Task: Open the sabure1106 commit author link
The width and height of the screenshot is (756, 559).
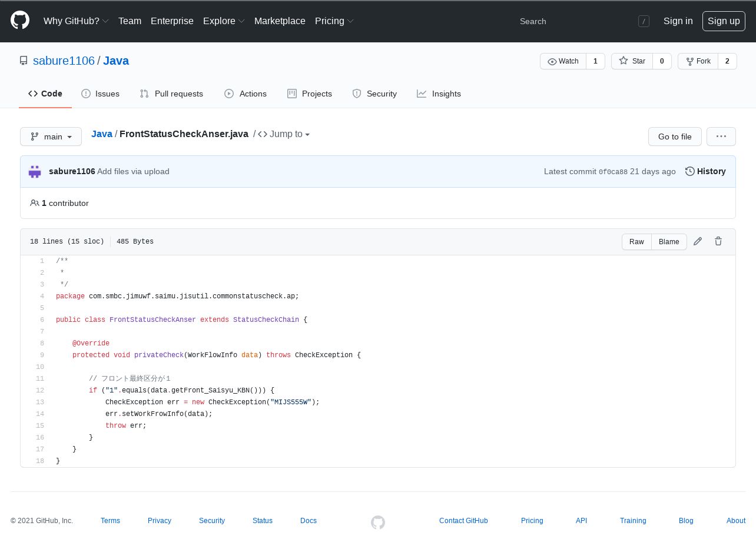Action: (72, 171)
